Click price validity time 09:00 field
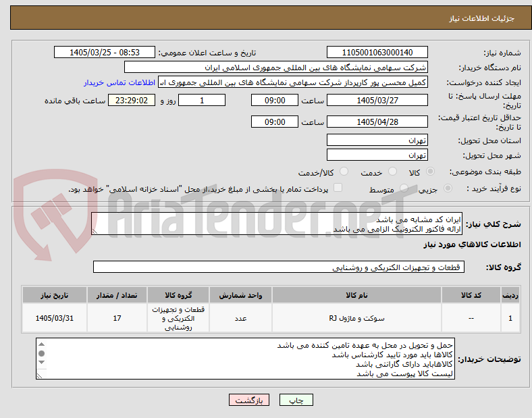 tap(275, 122)
